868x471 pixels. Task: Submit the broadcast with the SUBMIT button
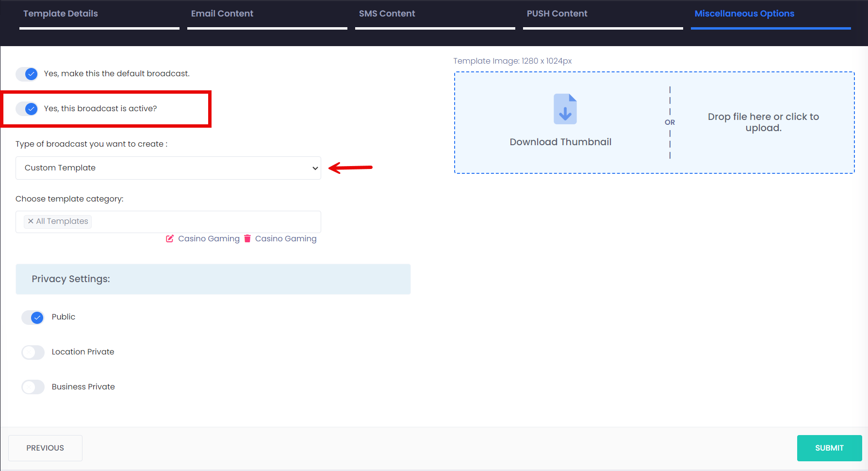coord(829,448)
